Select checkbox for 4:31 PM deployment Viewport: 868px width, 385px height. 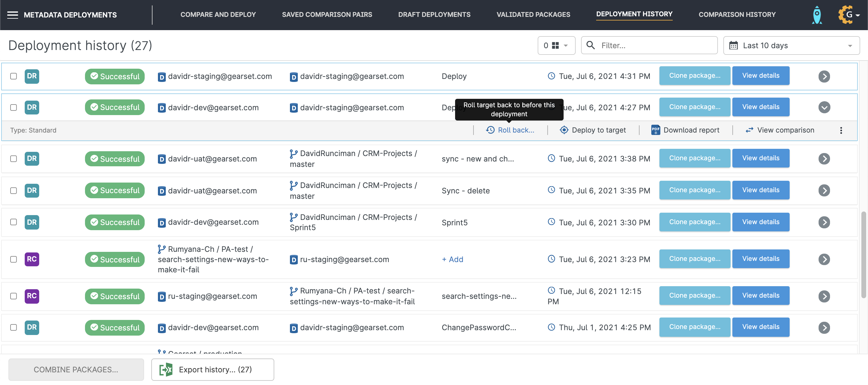point(14,76)
